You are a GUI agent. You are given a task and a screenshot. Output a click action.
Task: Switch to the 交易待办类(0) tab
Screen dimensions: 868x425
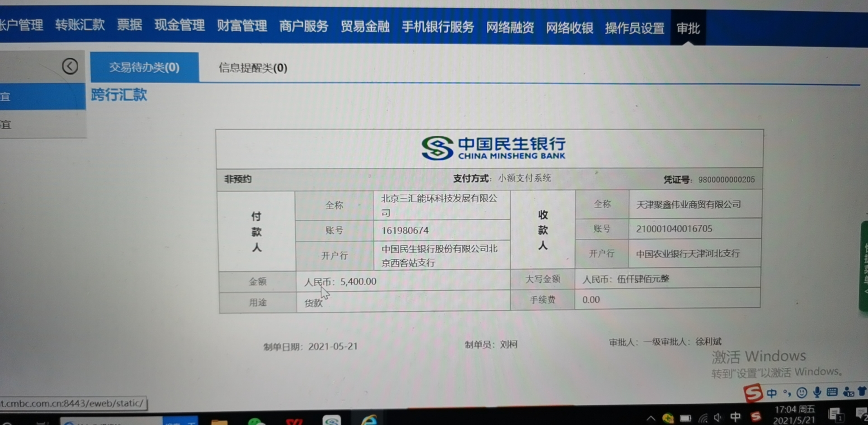(144, 67)
